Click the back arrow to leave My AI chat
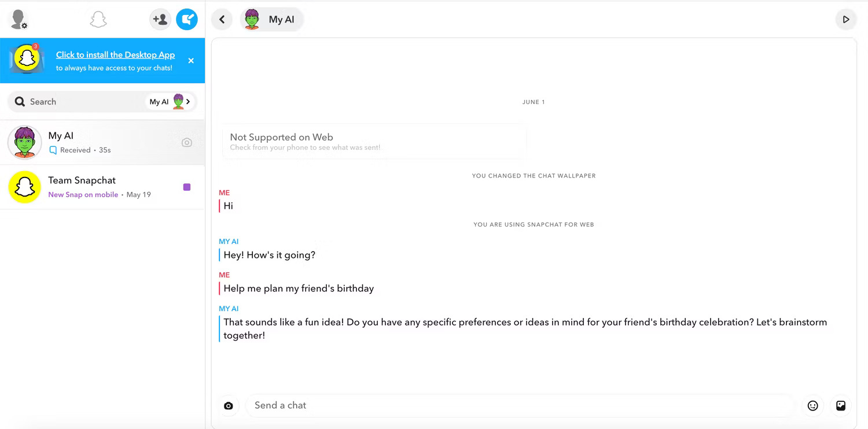The width and height of the screenshot is (868, 429). [222, 19]
